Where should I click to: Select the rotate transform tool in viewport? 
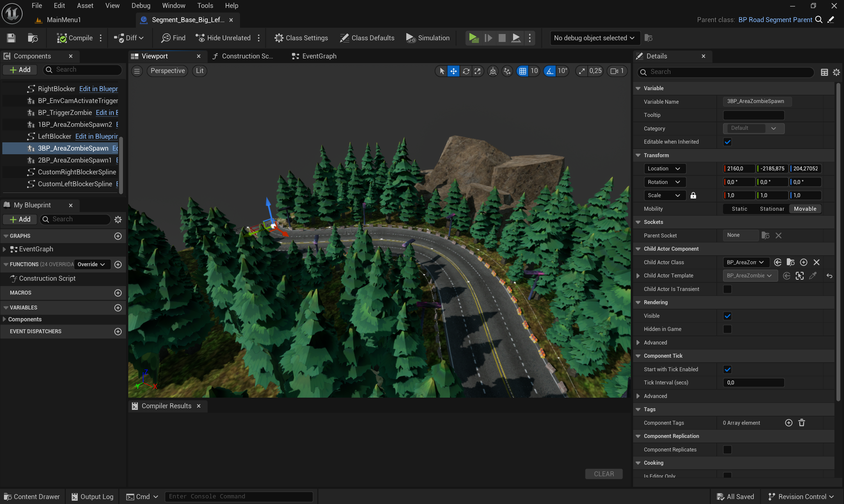tap(466, 71)
